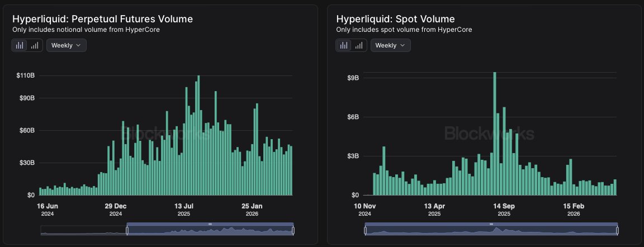Click the $30B axis label

[x=26, y=163]
